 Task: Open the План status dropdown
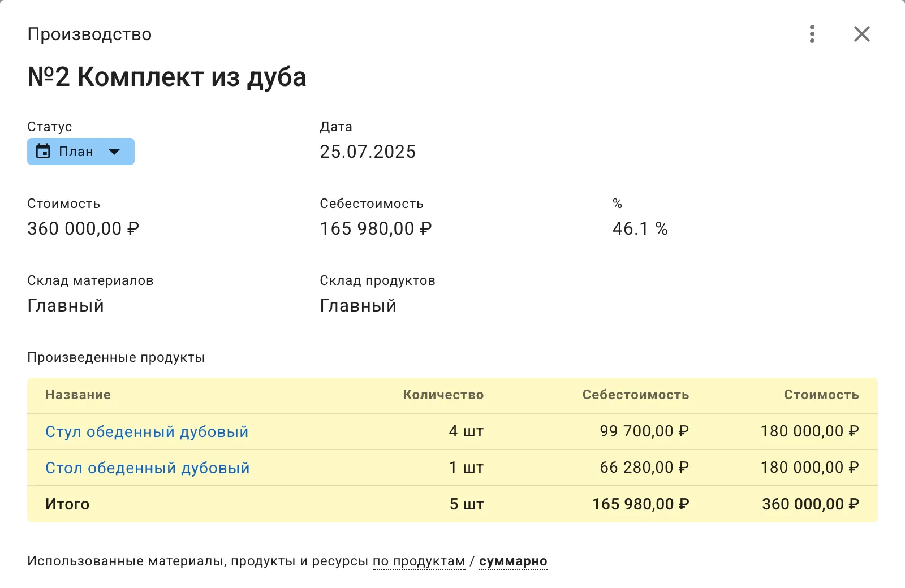(x=80, y=151)
